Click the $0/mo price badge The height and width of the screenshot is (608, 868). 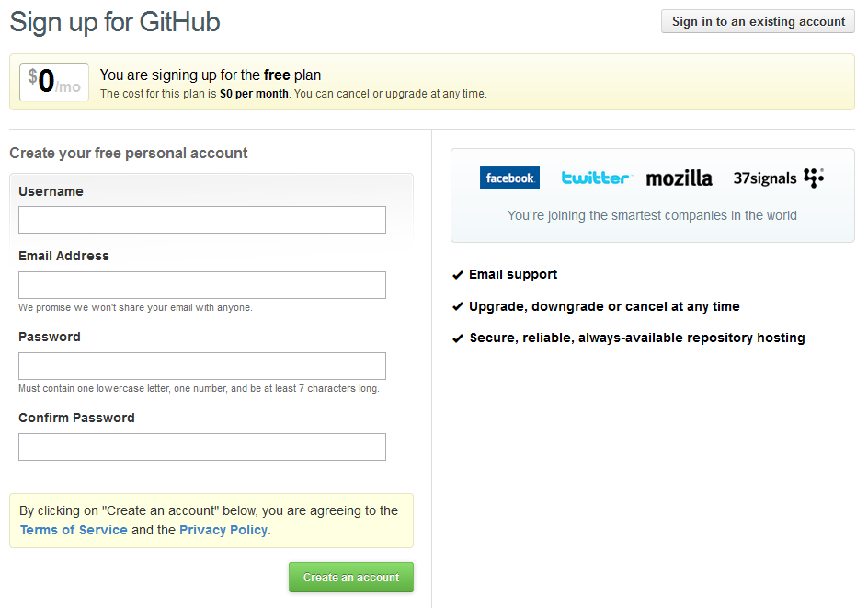point(54,83)
